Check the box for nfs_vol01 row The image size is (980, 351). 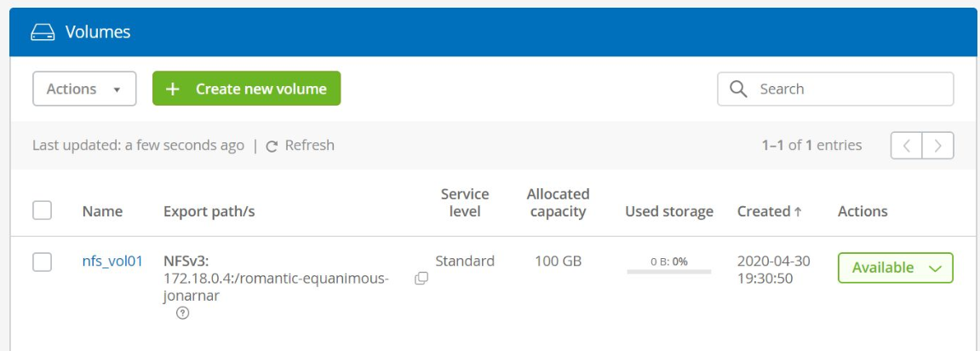tap(42, 262)
